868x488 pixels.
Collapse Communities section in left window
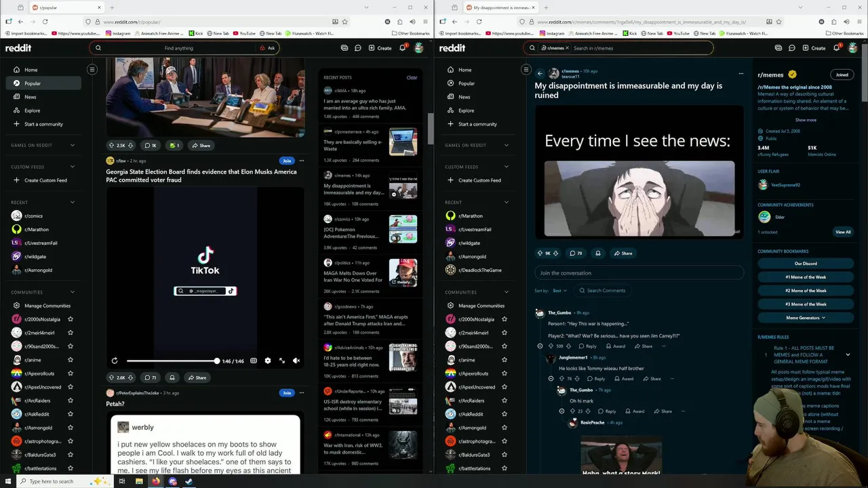[x=73, y=292]
